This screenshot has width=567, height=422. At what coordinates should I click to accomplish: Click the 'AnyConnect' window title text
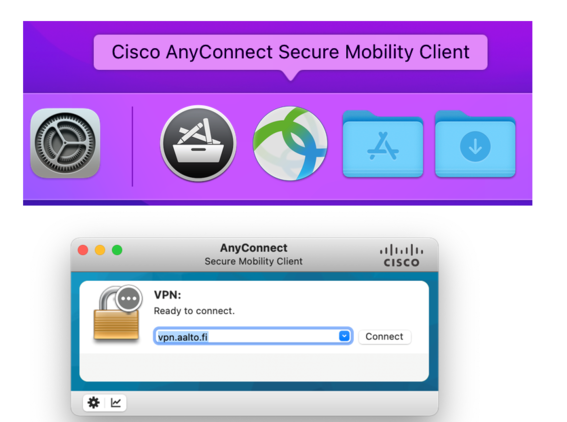click(253, 248)
